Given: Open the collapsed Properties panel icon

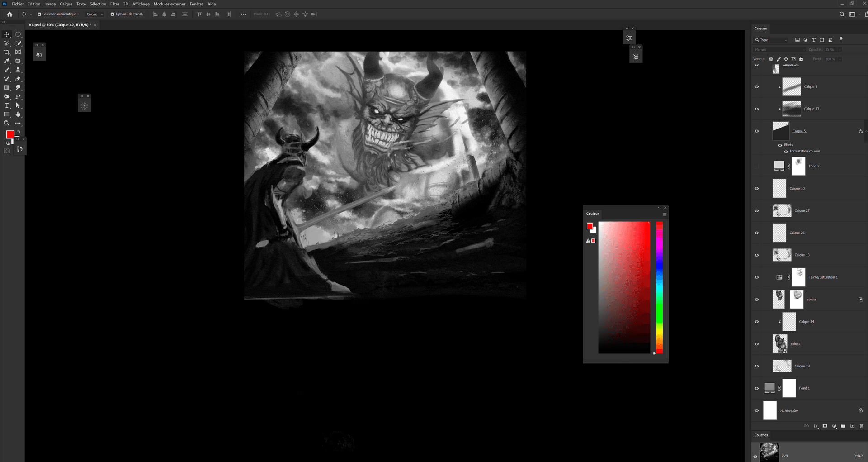Looking at the screenshot, I should click(629, 38).
